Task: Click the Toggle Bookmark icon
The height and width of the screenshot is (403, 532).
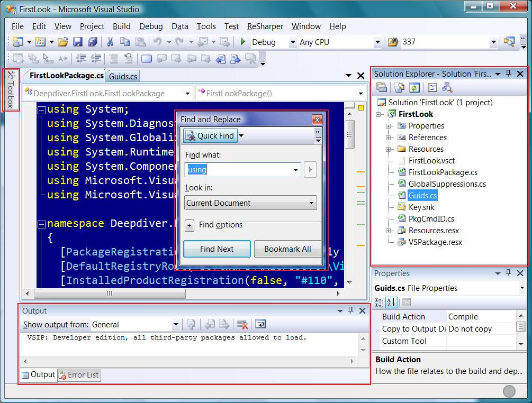Action: pyautogui.click(x=146, y=59)
